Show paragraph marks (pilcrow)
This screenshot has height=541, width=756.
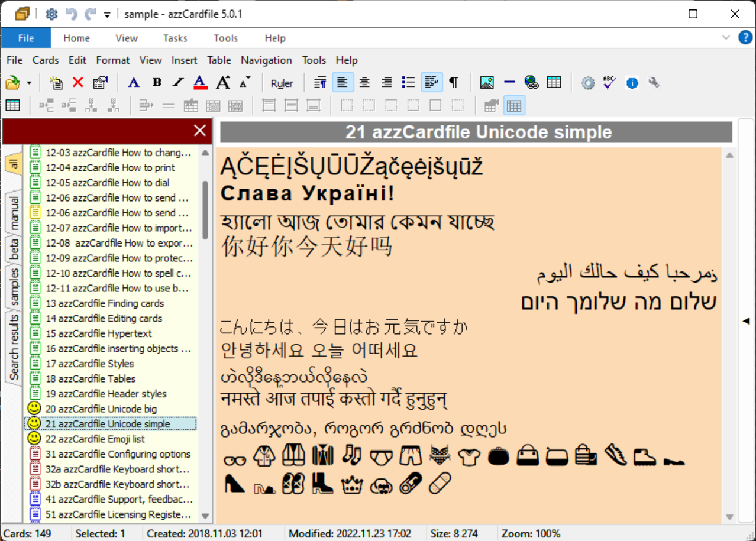point(454,83)
